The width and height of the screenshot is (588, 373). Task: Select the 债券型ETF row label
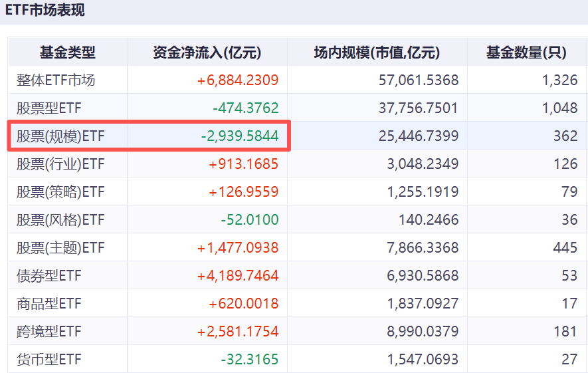coord(49,276)
